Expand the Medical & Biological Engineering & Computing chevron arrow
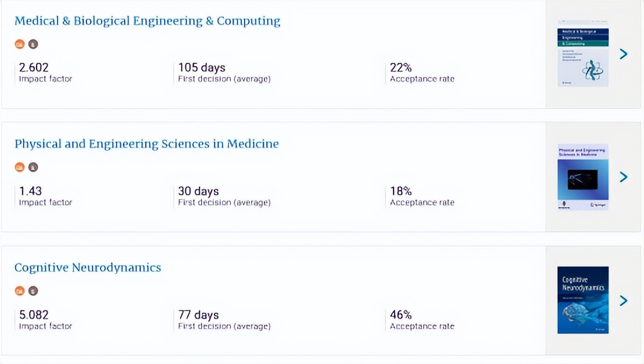The width and height of the screenshot is (644, 364). tap(623, 54)
